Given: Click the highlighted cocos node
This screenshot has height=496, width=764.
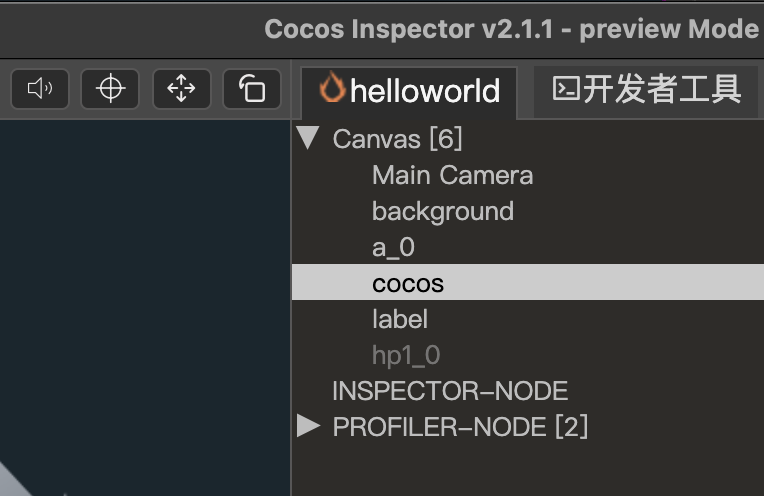Looking at the screenshot, I should pos(407,283).
